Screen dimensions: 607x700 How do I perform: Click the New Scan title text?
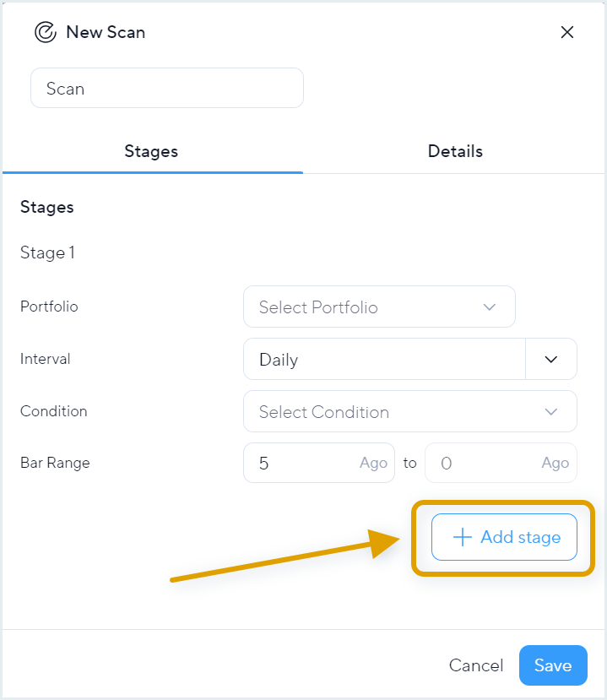click(106, 32)
